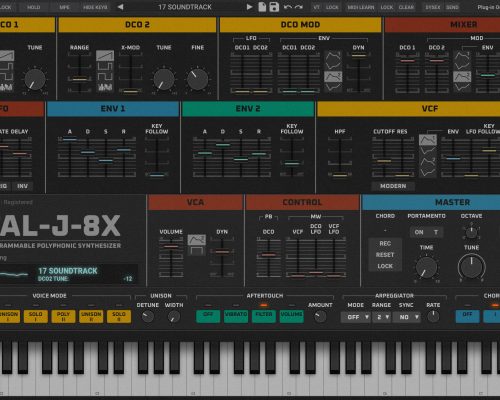Toggle the HOLD button

pos(33,7)
